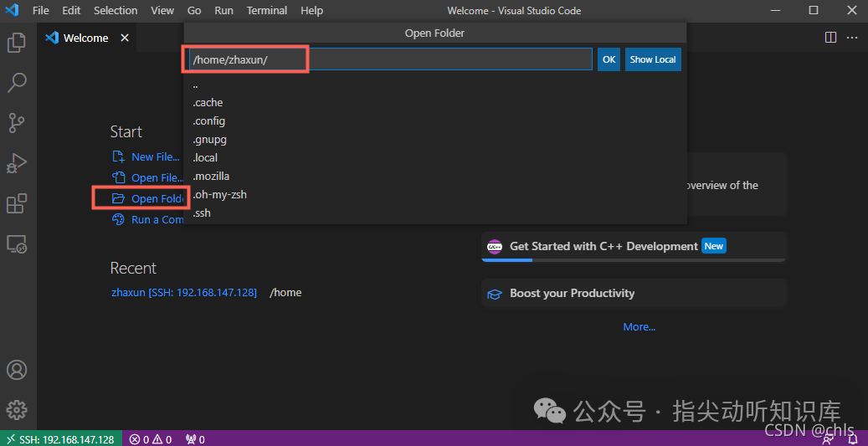Click the SSH remote indicator in status bar

click(60, 439)
